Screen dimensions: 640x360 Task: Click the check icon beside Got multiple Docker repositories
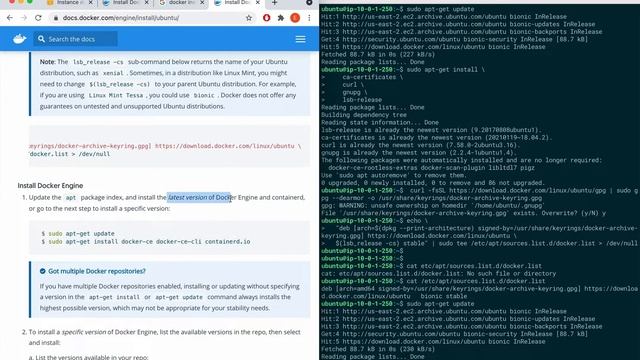(x=42, y=271)
